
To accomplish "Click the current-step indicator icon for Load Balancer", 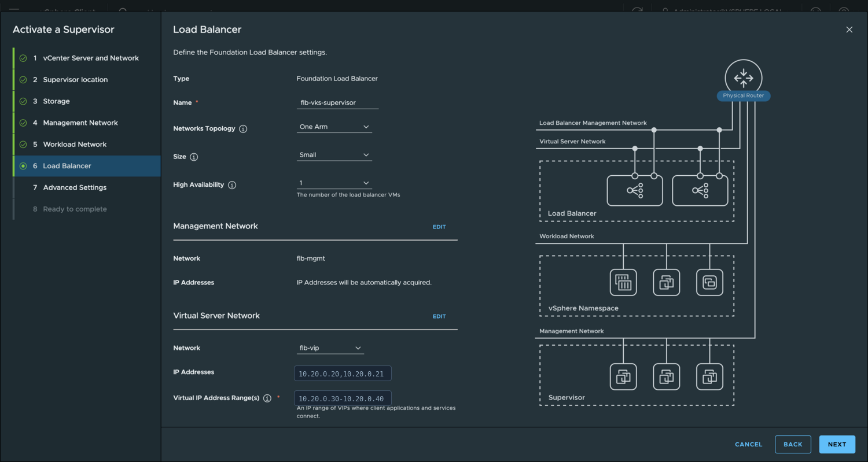I will pos(23,166).
